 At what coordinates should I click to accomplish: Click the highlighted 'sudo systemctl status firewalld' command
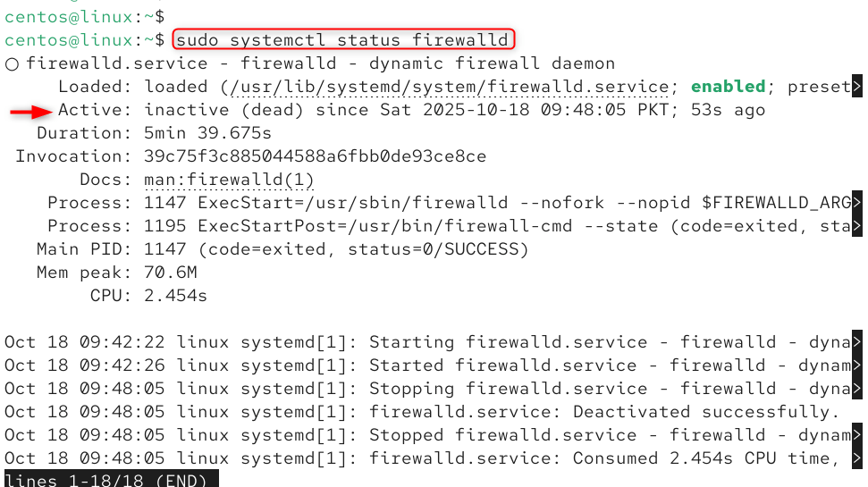(343, 40)
